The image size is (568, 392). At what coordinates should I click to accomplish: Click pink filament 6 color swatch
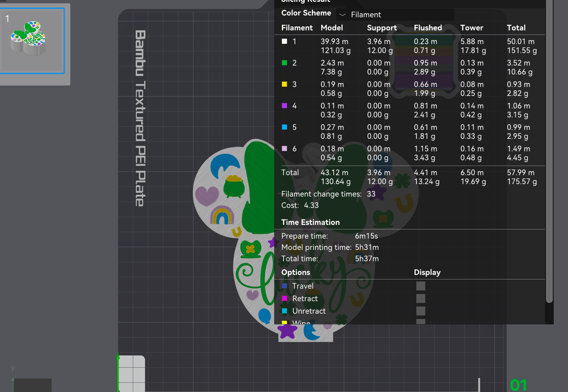pyautogui.click(x=285, y=149)
